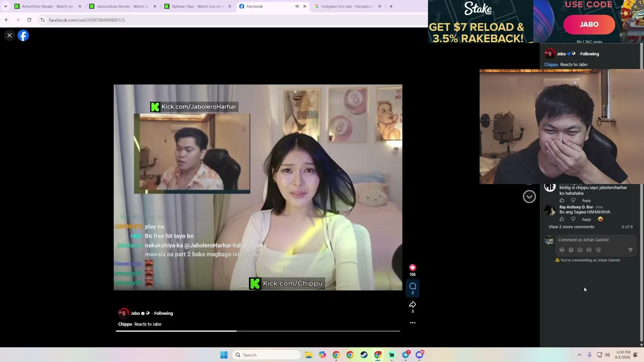Image resolution: width=644 pixels, height=362 pixels.
Task: Click the Following button below the reel
Action: tap(164, 313)
